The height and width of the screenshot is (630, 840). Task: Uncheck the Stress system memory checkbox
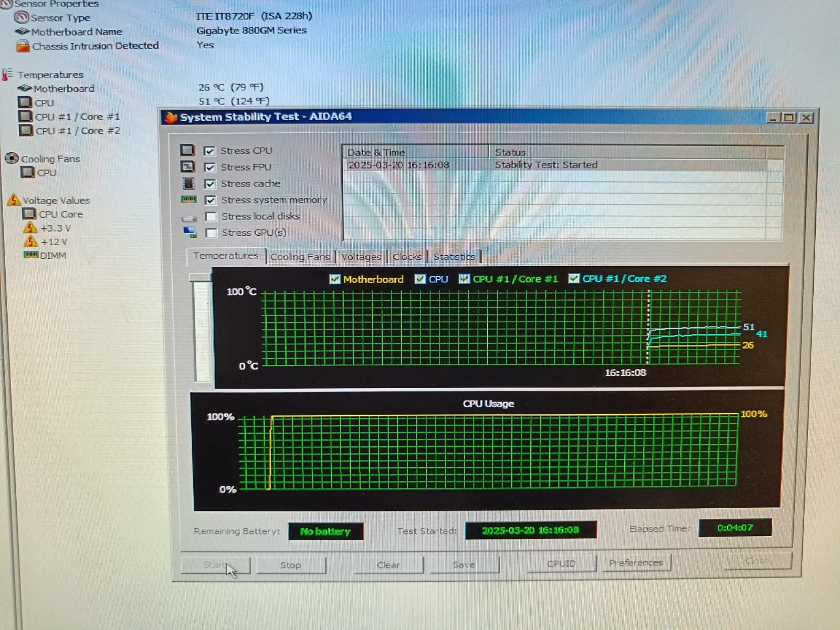click(x=211, y=200)
